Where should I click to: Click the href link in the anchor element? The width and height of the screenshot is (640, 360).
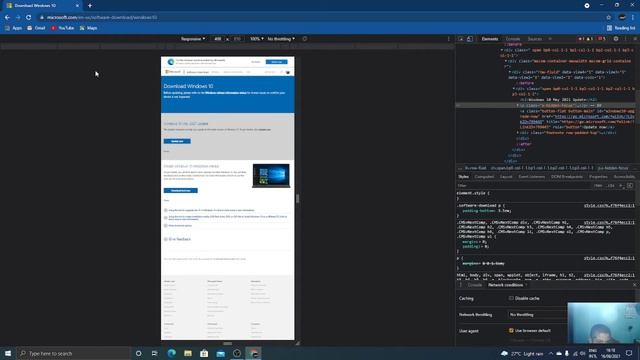tap(594, 116)
